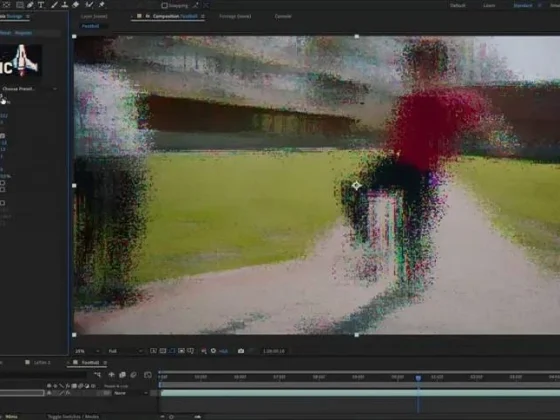Click the timeline zoom slider
Screen dimensions: 560x420
[172, 416]
